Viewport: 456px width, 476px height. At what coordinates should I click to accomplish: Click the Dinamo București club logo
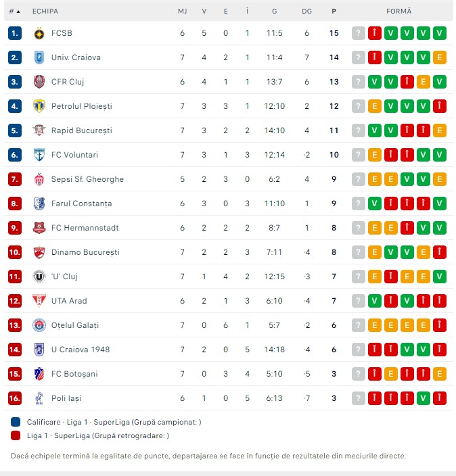click(x=39, y=252)
